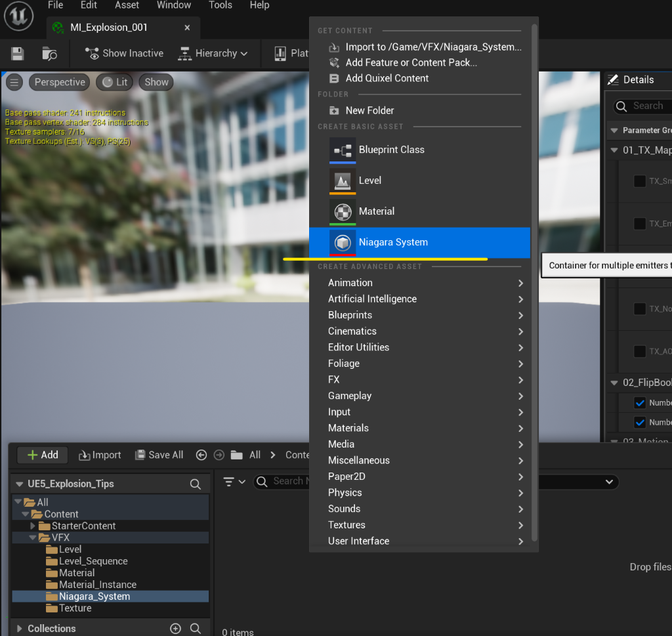Collapse the 02_FlipBook group

(614, 383)
